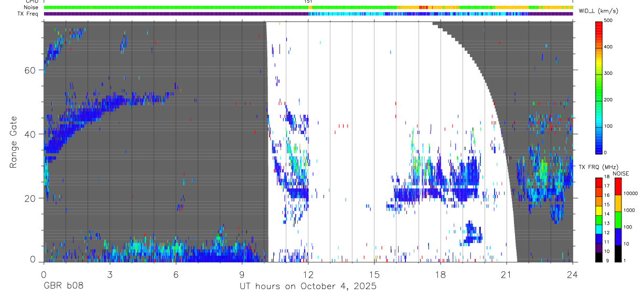Click the '151' CPID value
Image resolution: width=644 pixels, height=297 pixels.
[308, 2]
